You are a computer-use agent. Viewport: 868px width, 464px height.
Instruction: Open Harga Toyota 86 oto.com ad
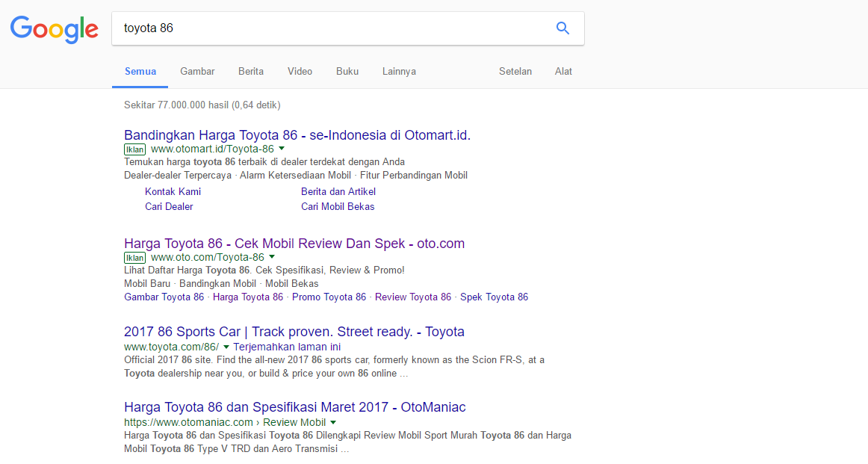click(294, 244)
